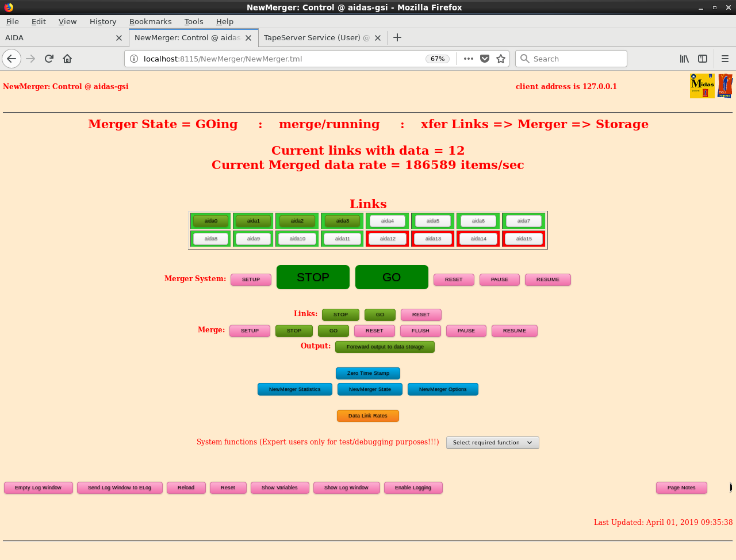Close the TapeServer Service tab
The width and height of the screenshot is (736, 560).
pos(378,38)
